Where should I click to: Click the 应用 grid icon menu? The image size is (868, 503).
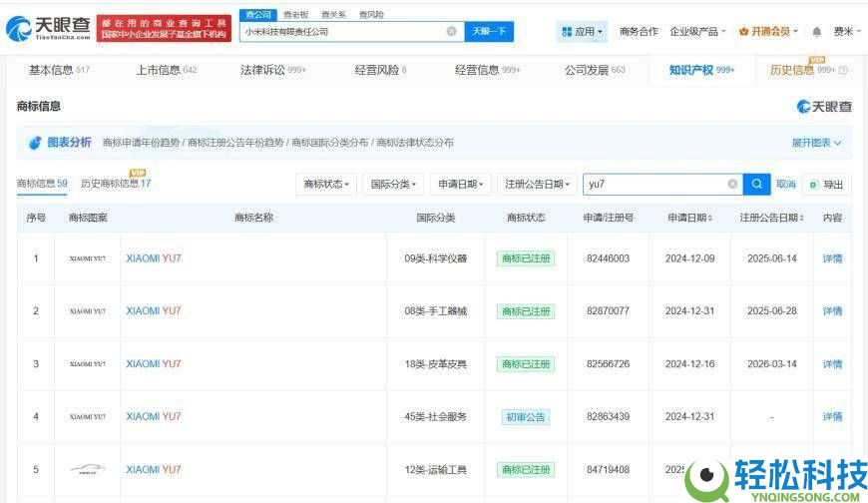pos(582,32)
